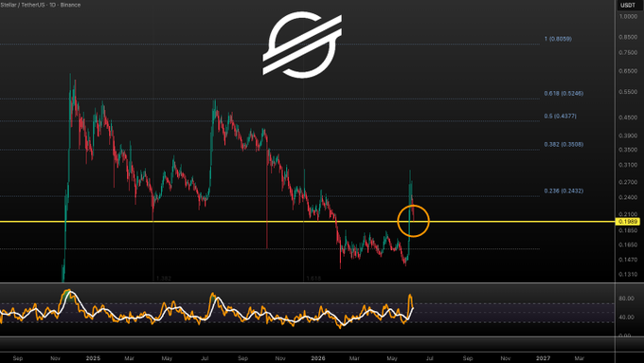Click Fibonacci label 0.5 (0.4377)

[561, 116]
